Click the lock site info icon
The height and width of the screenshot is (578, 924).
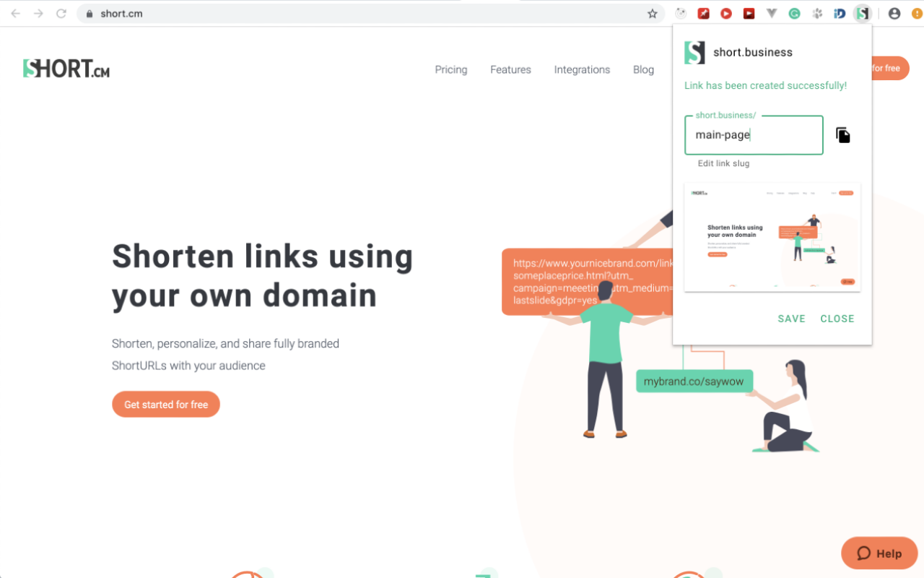90,13
